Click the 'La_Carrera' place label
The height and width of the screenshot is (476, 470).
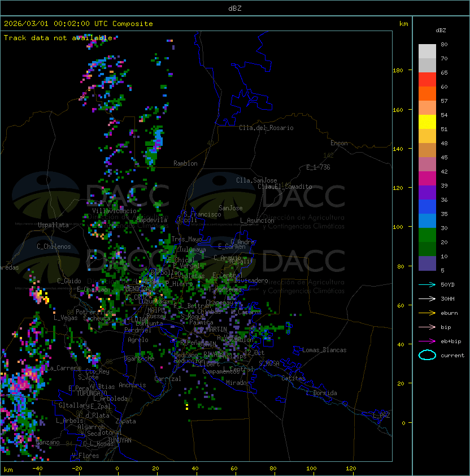pos(64,368)
